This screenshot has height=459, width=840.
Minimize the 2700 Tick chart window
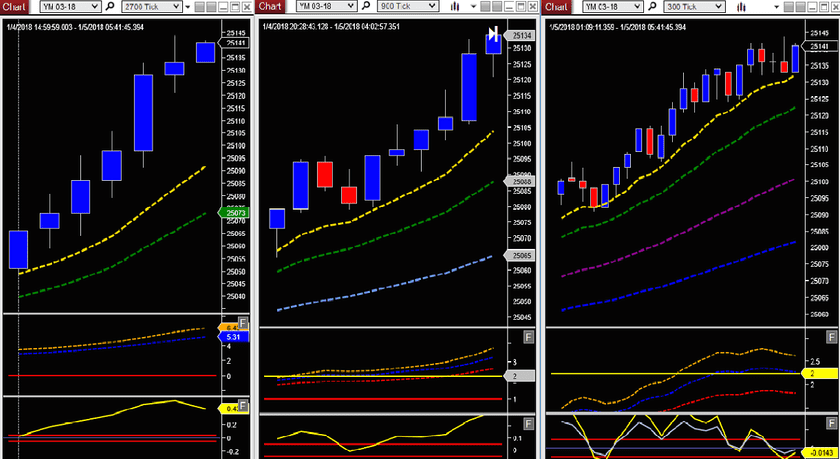[223, 6]
